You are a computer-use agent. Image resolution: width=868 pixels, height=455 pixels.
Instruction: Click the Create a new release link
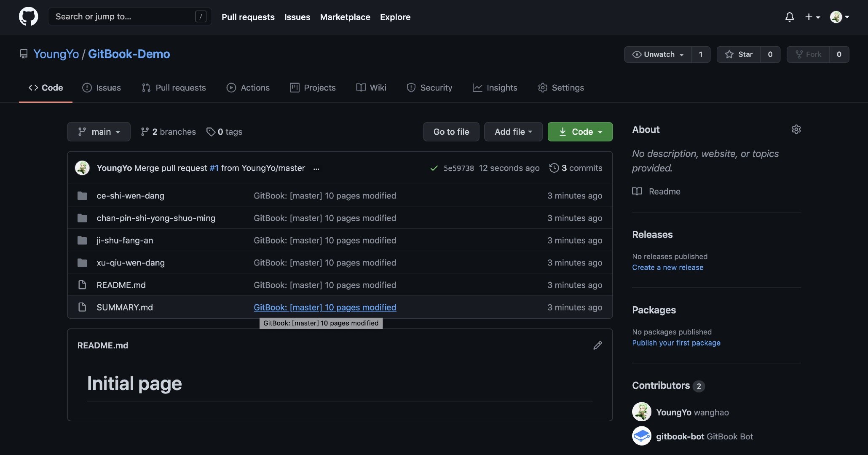(667, 268)
